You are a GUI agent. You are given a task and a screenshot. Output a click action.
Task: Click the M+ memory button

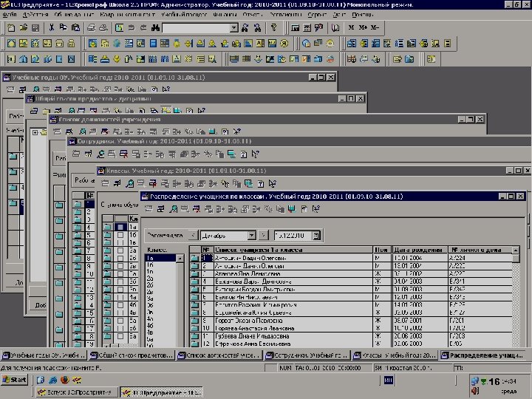(x=363, y=27)
